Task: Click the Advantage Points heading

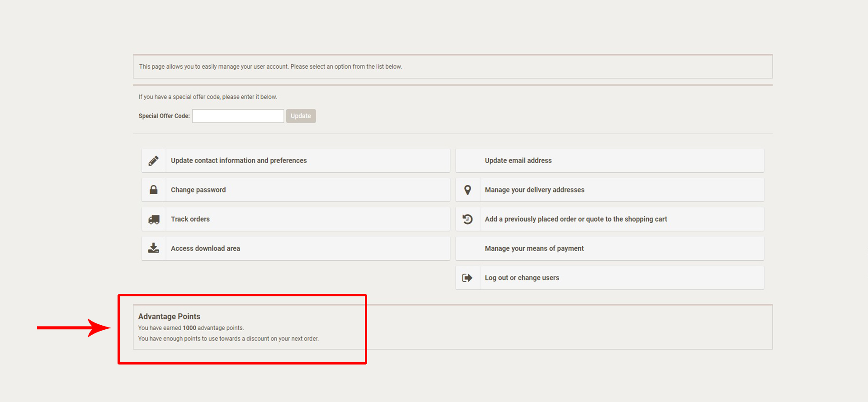Action: coord(169,317)
